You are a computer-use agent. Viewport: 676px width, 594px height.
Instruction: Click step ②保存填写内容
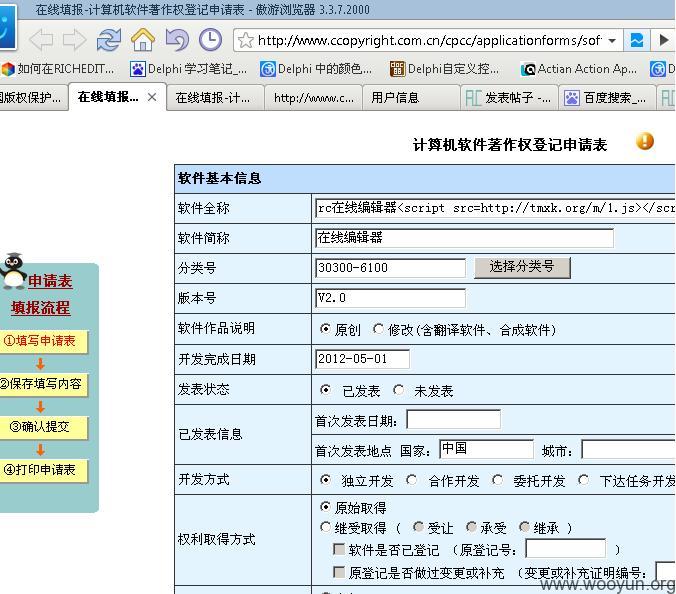coord(43,384)
